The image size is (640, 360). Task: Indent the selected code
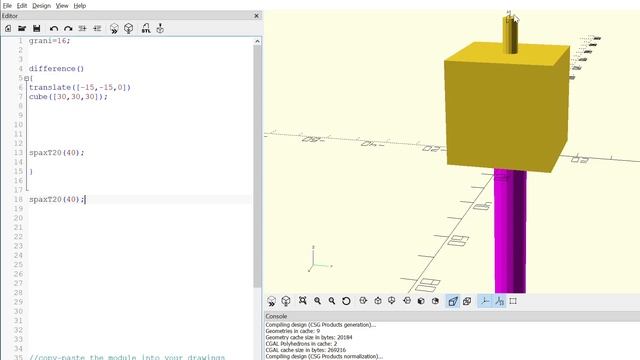(97, 29)
